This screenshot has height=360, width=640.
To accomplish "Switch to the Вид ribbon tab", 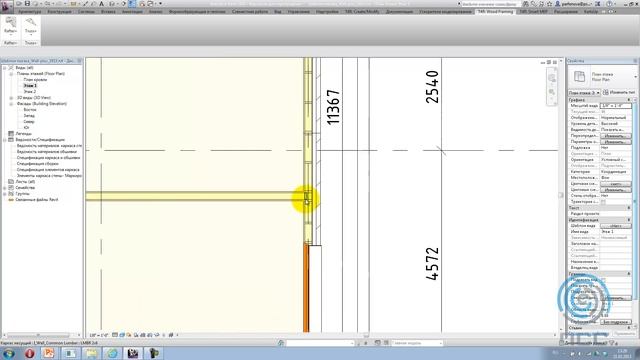I will 278,11.
